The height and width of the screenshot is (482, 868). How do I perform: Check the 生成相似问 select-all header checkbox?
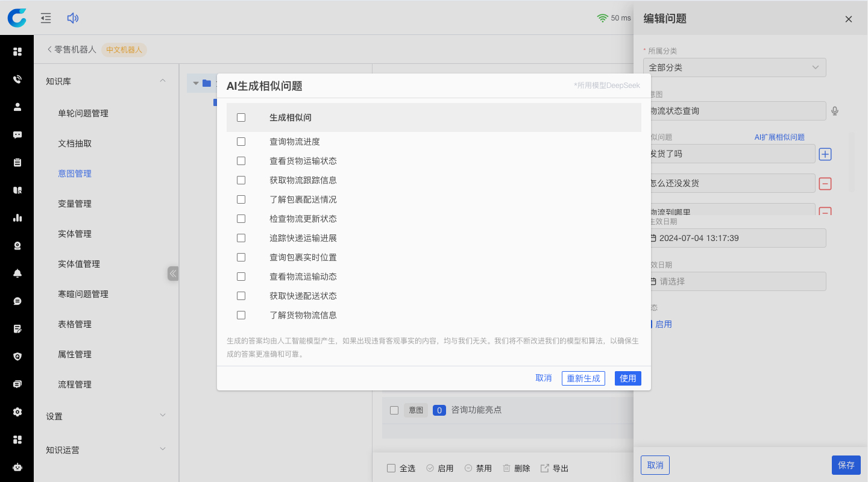tap(241, 117)
